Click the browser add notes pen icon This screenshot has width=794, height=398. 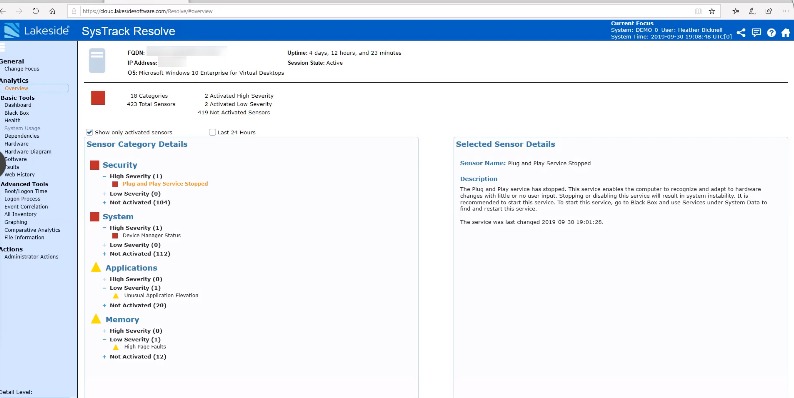(x=752, y=11)
